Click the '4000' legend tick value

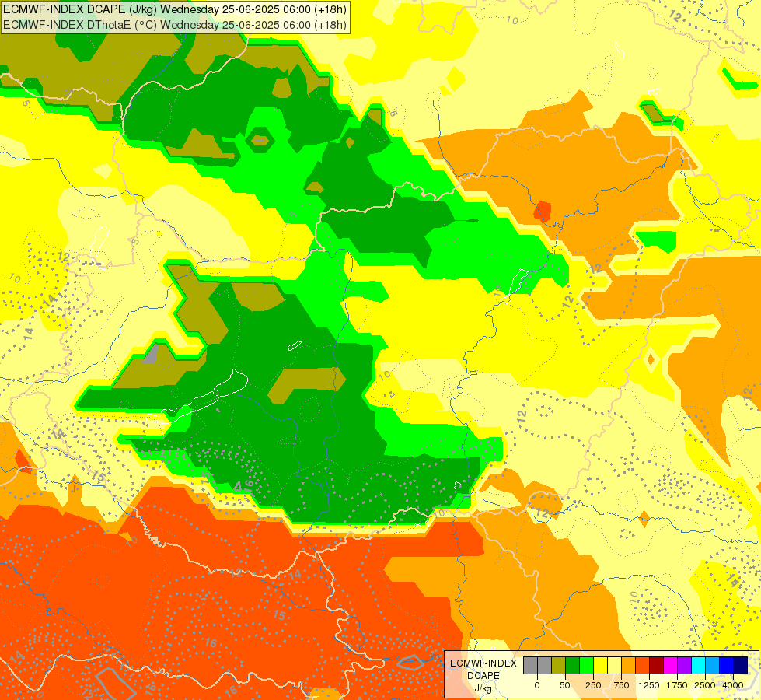pos(733,685)
